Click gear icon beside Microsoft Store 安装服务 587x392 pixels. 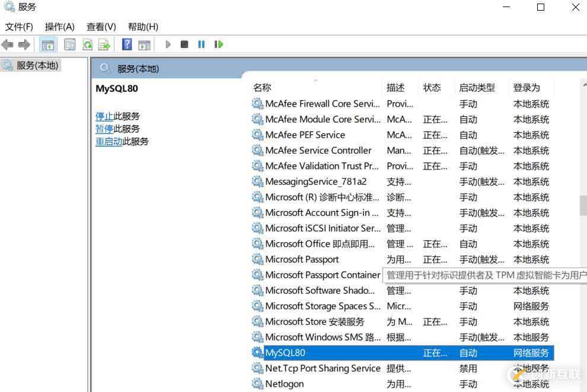(257, 321)
